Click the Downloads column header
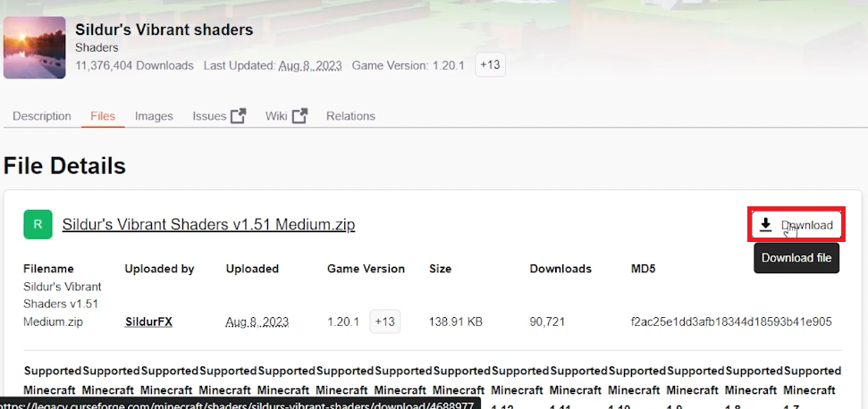Viewport: 868px width, 409px height. (x=560, y=269)
